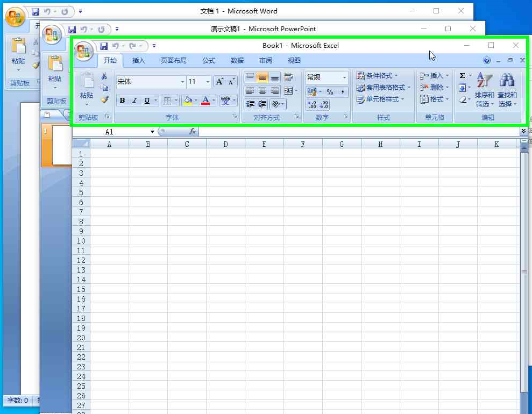Apply percent style to cell
This screenshot has width=532, height=414.
click(330, 92)
